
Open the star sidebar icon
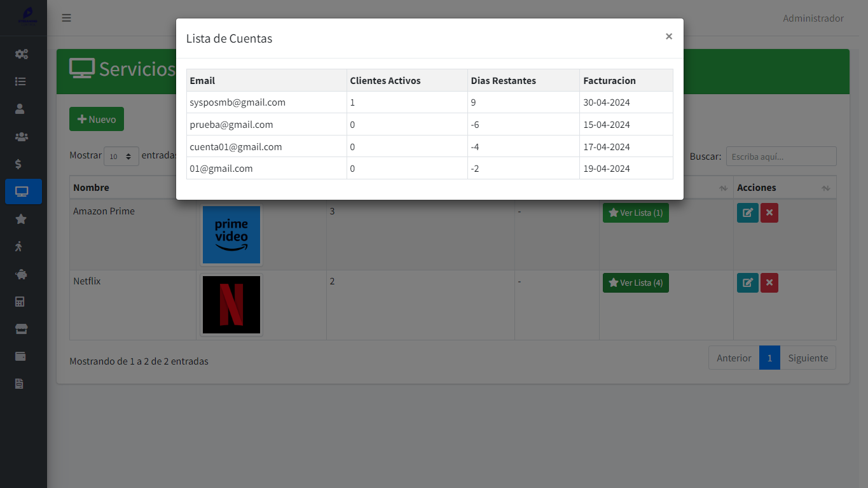tap(21, 219)
